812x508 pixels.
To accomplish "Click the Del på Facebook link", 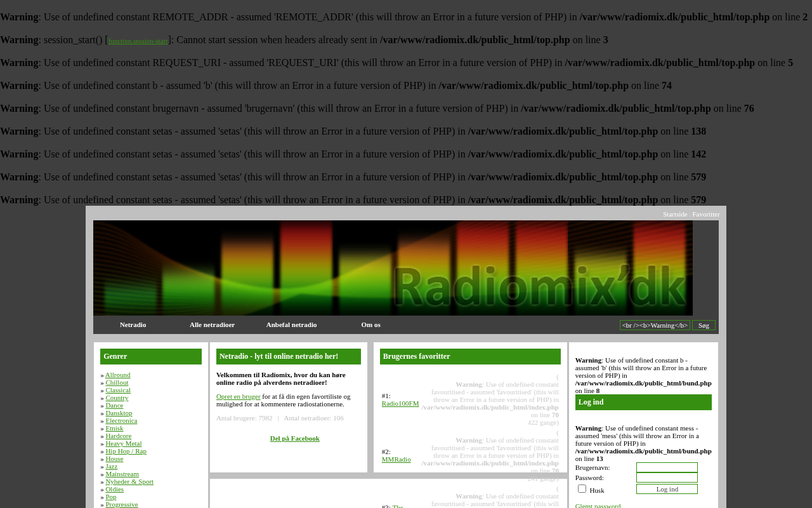I will [x=295, y=439].
